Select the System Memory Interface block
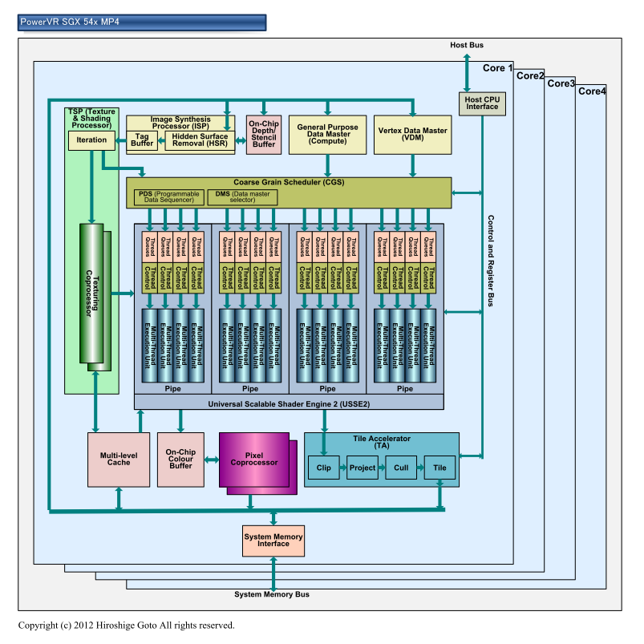Viewport: 644px width, 644px height. (273, 541)
